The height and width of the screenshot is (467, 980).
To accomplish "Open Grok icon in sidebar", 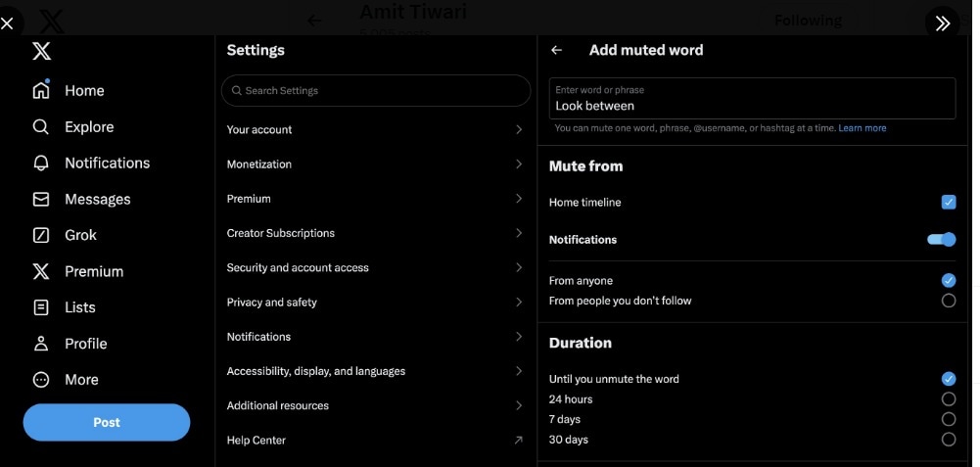I will 41,235.
